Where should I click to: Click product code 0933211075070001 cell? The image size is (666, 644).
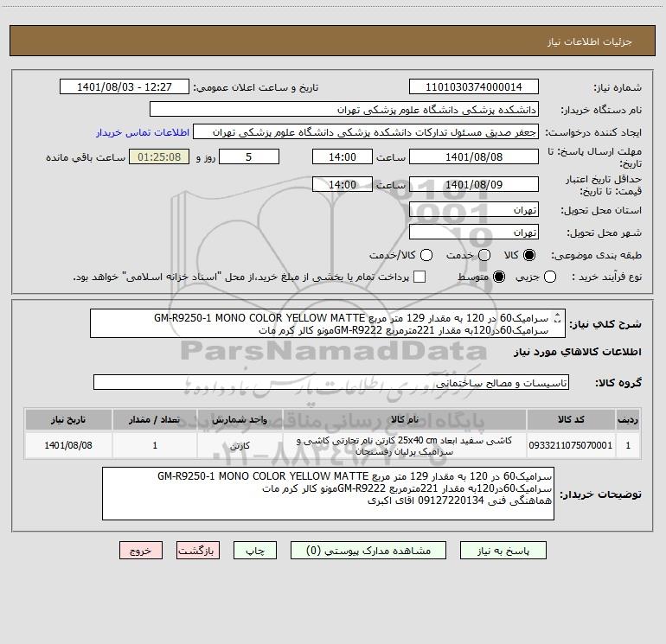point(571,445)
